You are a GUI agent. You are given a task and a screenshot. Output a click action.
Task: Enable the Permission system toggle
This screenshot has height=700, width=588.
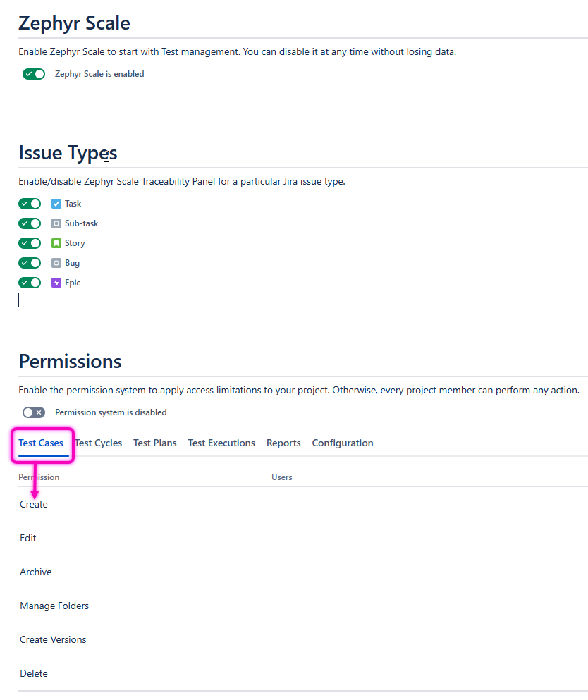(x=34, y=412)
